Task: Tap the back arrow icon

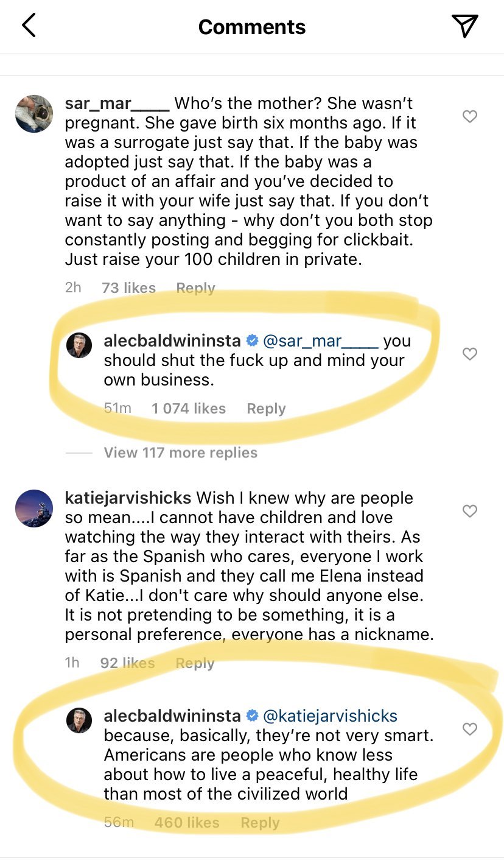Action: coord(29,26)
